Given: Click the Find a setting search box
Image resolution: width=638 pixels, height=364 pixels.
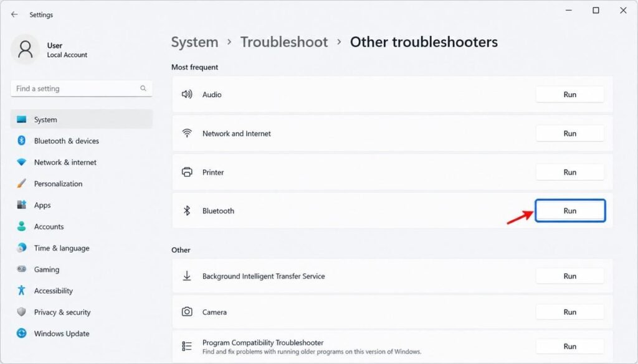Looking at the screenshot, I should click(82, 88).
